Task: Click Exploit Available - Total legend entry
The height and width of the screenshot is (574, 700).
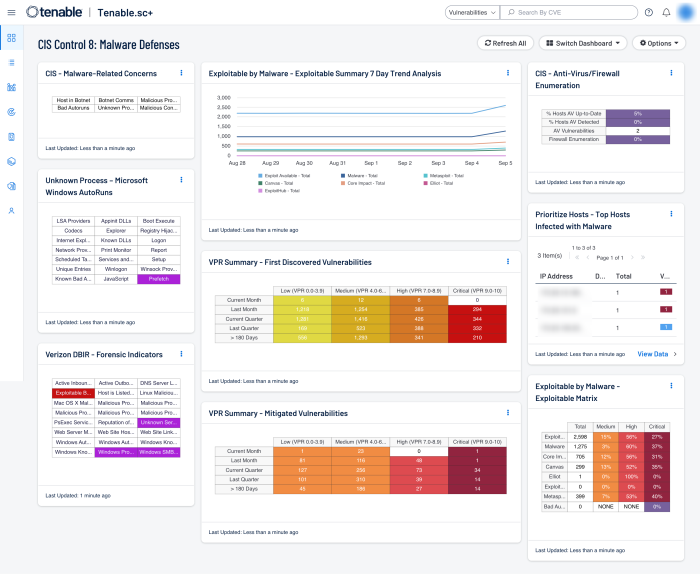Action: [x=284, y=176]
